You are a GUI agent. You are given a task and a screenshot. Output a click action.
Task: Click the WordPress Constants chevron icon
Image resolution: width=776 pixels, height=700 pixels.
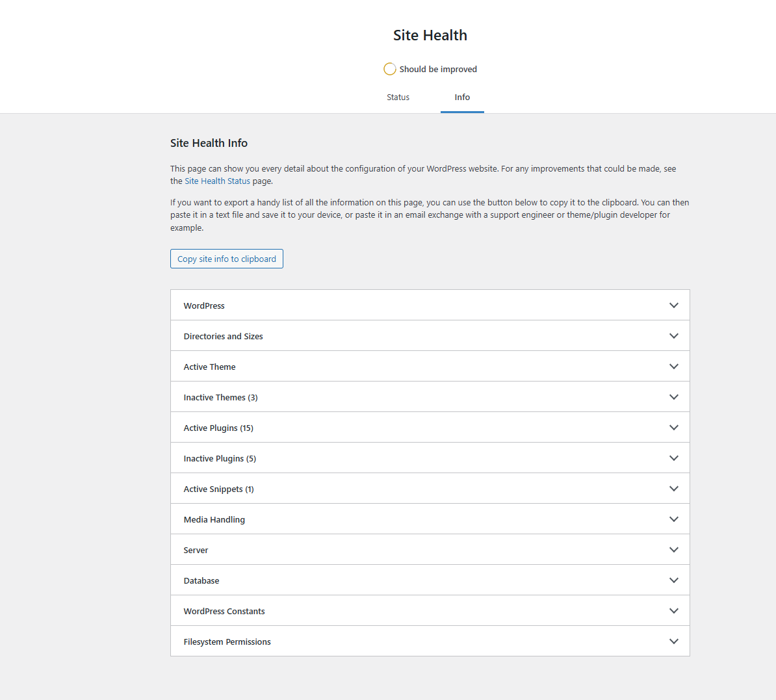click(673, 611)
